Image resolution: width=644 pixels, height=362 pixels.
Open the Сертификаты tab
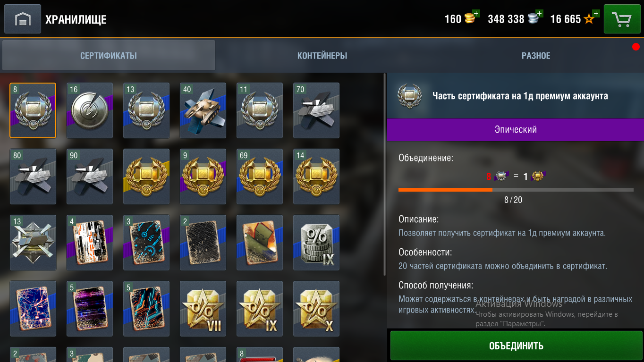pos(109,56)
